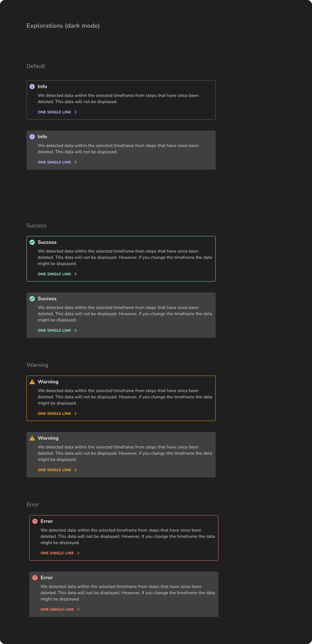Viewport: 312px width, 644px height.
Task: Click the body text of filled Error alert
Action: tap(128, 593)
